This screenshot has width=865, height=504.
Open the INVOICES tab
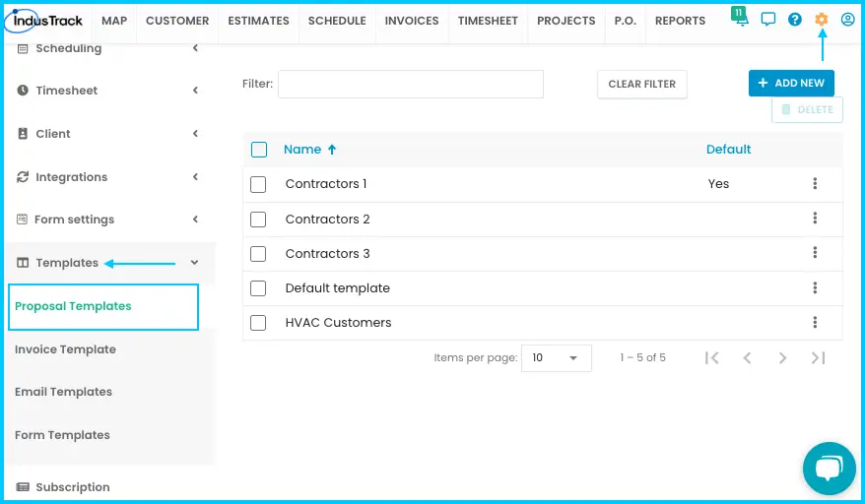tap(412, 21)
